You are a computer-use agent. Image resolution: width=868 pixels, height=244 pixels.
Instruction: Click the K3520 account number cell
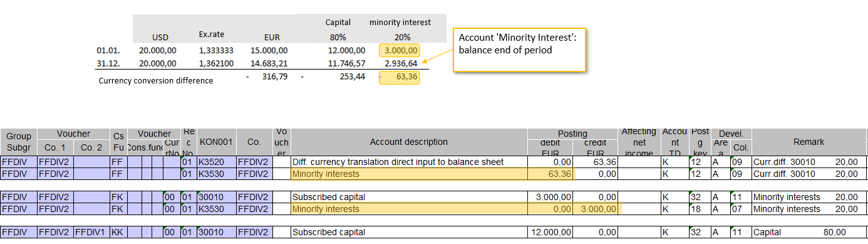tap(216, 162)
